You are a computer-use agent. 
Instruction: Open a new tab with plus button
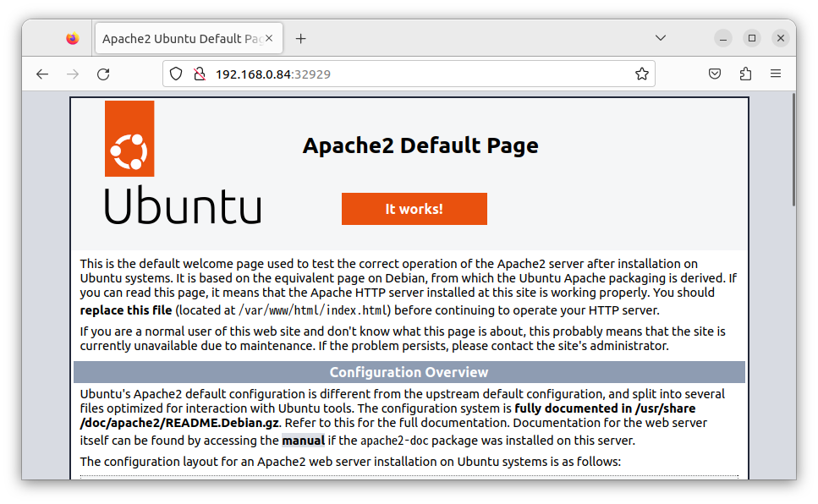(x=300, y=39)
